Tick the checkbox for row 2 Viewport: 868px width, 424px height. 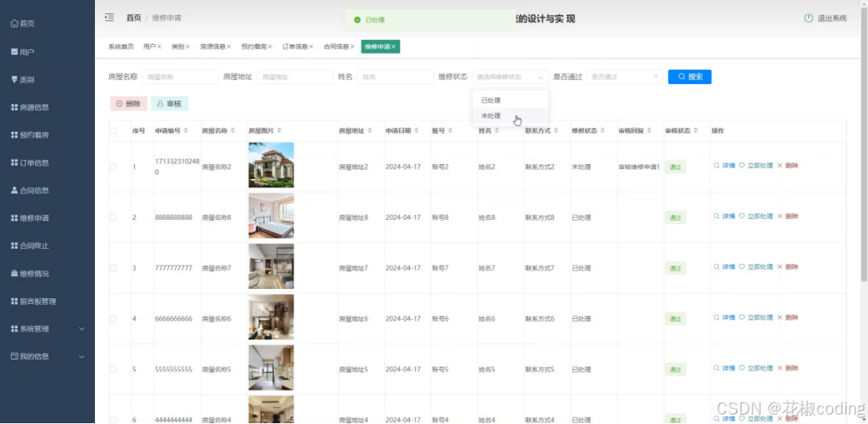click(113, 217)
